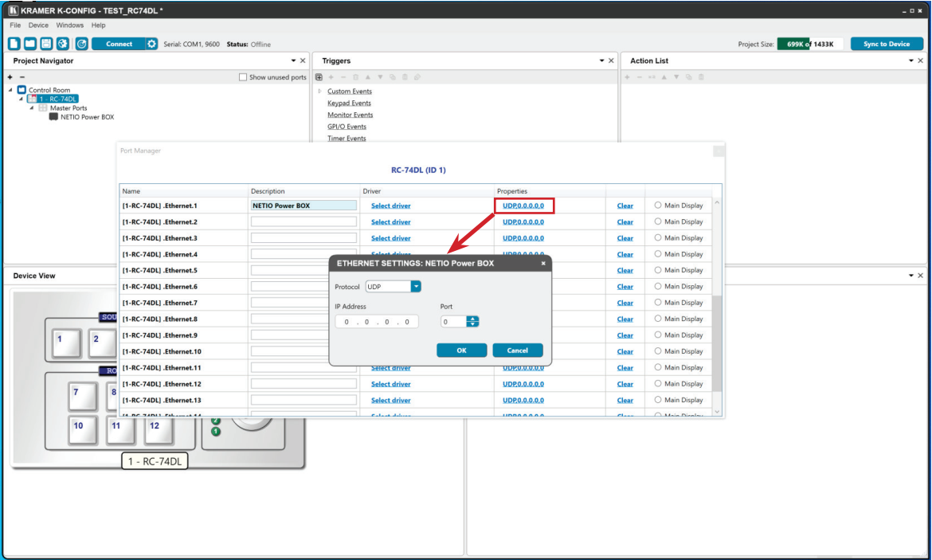Select Main Display radio for Ethernet.9
Viewport: 932px width, 560px height.
[658, 335]
